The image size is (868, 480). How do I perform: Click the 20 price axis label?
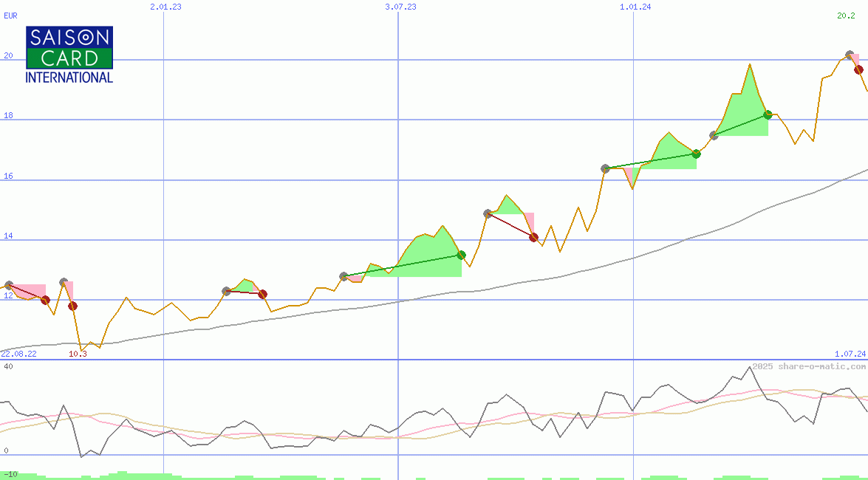pyautogui.click(x=7, y=56)
